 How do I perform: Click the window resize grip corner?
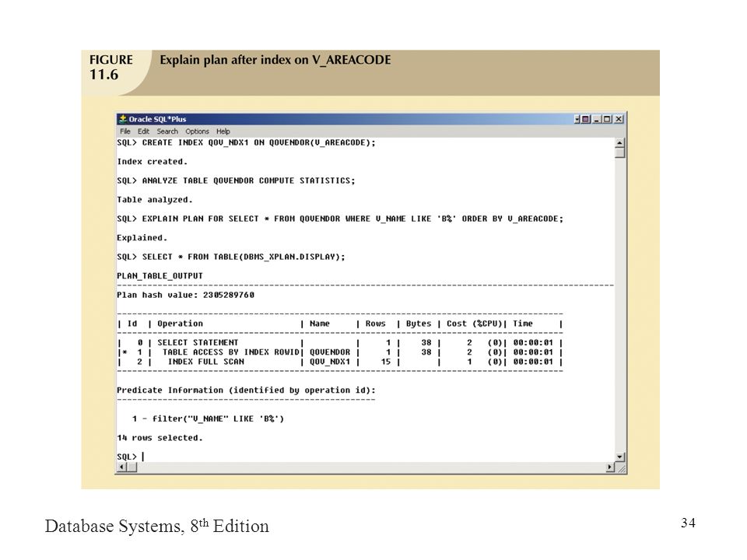621,468
